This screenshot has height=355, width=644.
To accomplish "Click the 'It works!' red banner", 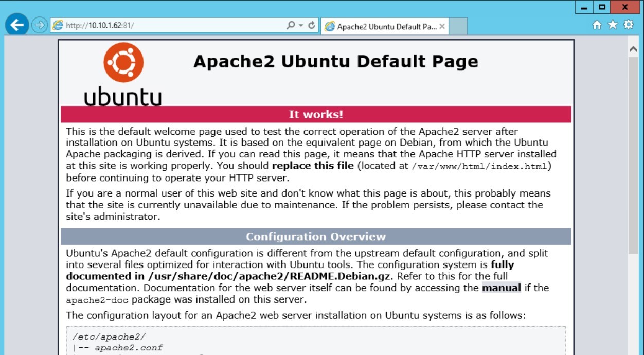I will (x=316, y=114).
